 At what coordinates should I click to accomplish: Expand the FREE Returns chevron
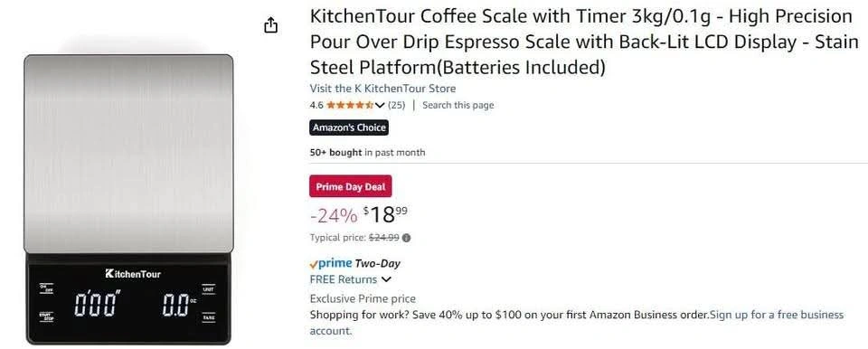click(x=386, y=279)
